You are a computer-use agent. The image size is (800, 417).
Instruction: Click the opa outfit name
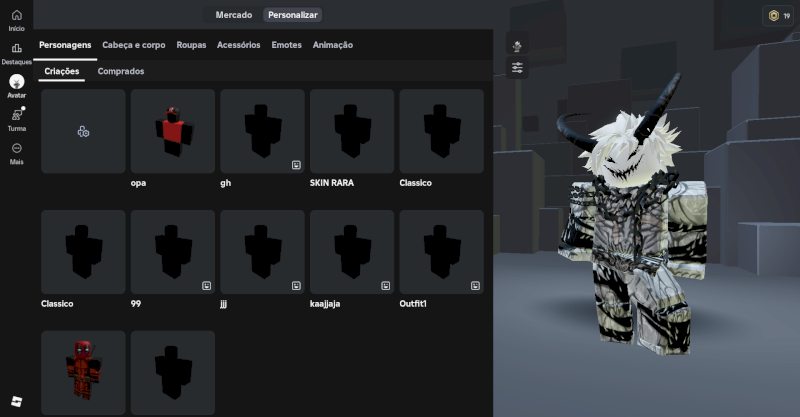(x=138, y=183)
